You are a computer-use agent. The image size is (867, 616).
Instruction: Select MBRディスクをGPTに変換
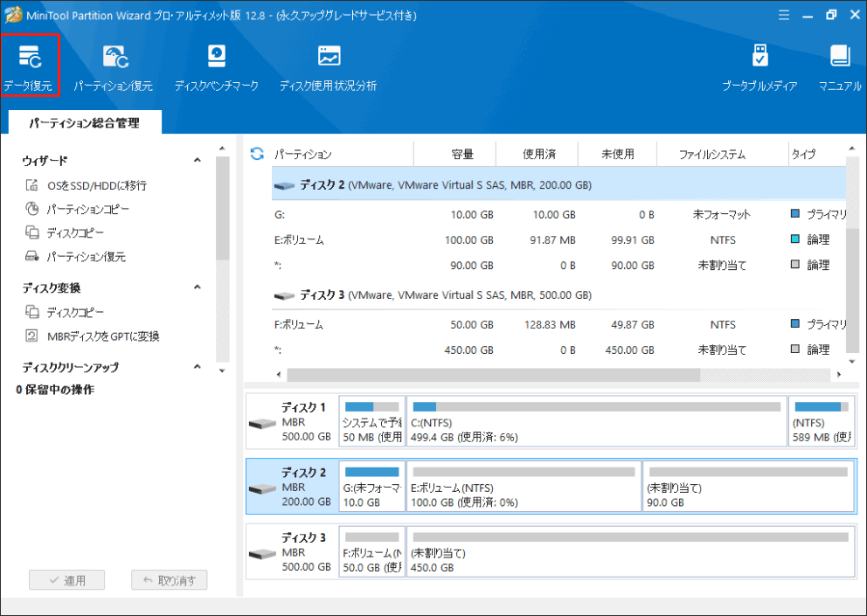93,336
